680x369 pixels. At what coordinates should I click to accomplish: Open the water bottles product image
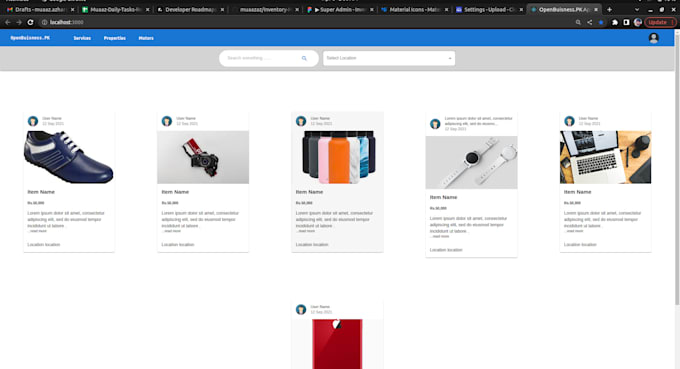(337, 157)
